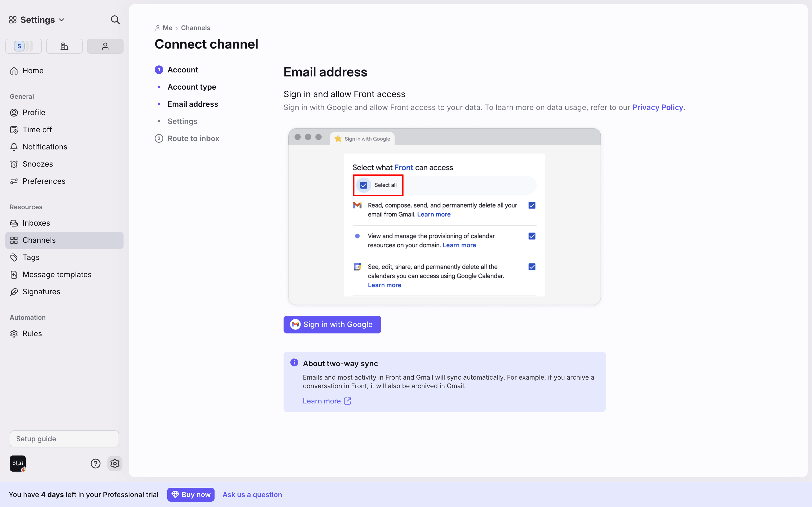Click the settings gear icon at bottom
This screenshot has height=507, width=812.
click(x=115, y=464)
